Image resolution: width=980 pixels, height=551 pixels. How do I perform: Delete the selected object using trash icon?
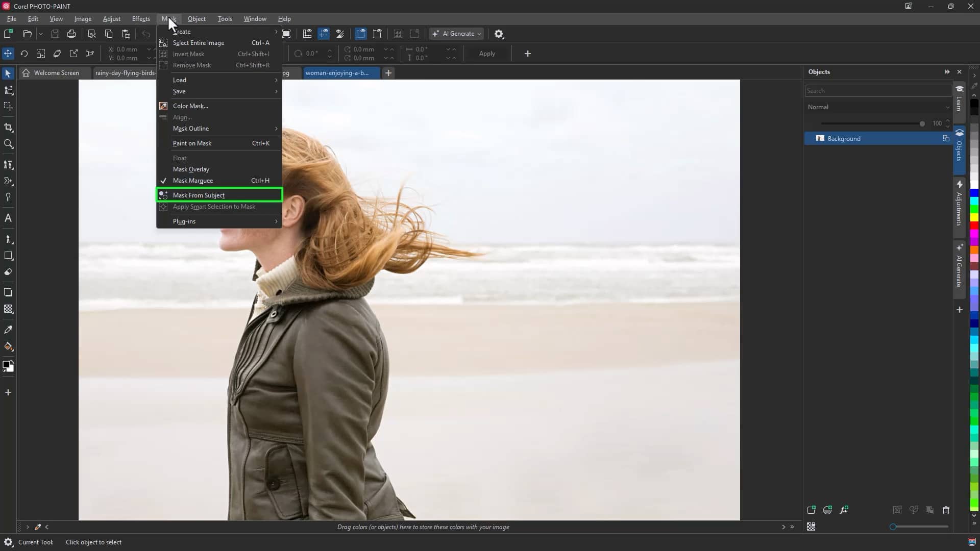pyautogui.click(x=946, y=510)
